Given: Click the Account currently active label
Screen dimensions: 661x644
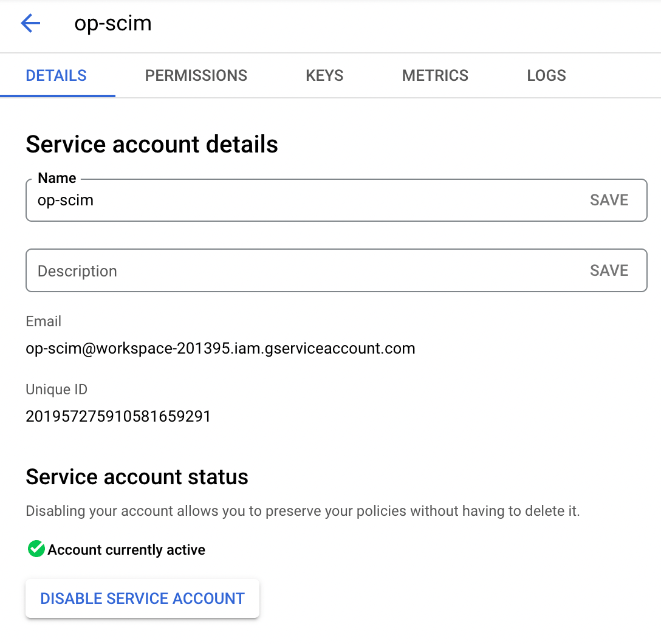Looking at the screenshot, I should (128, 549).
